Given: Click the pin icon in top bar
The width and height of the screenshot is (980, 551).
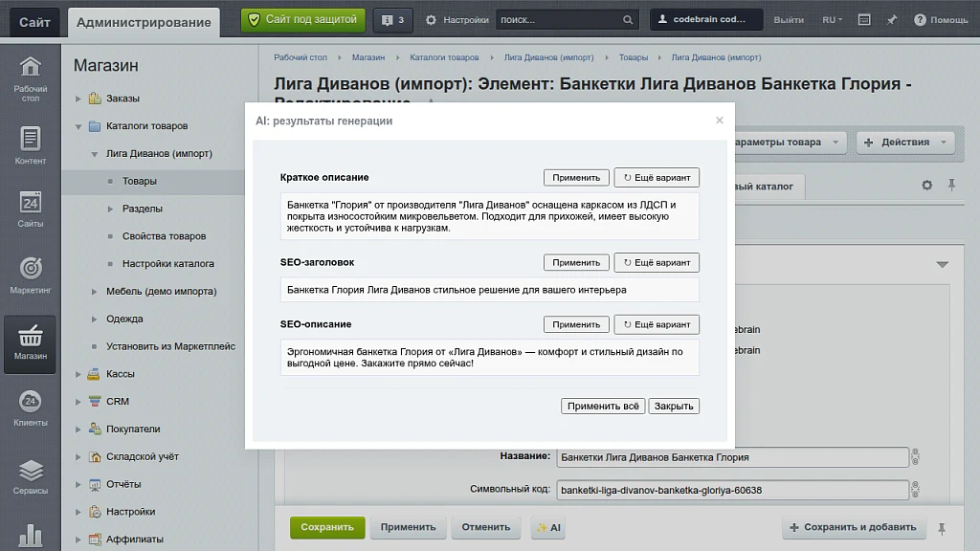Looking at the screenshot, I should [x=892, y=20].
